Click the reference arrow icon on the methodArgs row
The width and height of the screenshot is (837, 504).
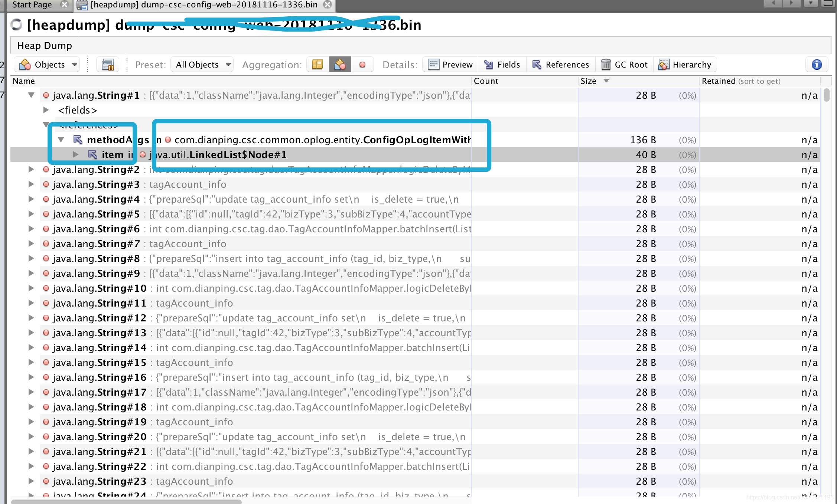coord(77,140)
